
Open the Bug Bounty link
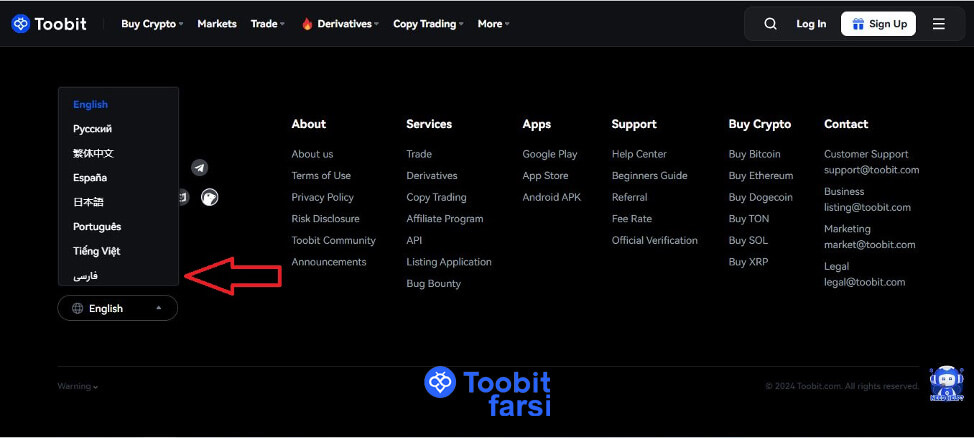coord(433,284)
